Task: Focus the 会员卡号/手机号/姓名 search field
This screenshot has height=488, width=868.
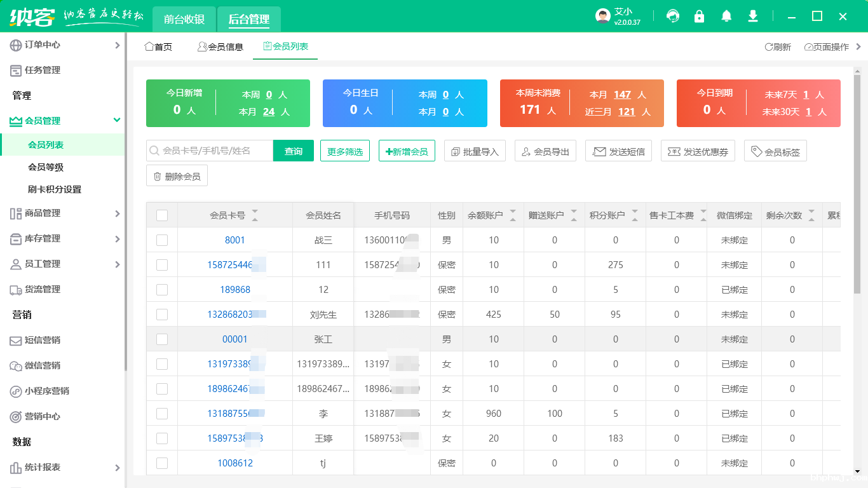Action: point(210,151)
